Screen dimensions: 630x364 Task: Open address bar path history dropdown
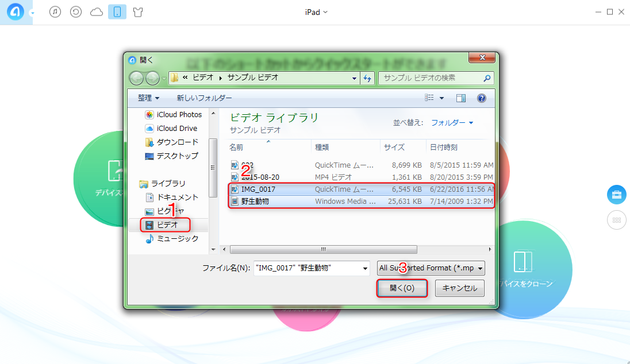point(354,78)
